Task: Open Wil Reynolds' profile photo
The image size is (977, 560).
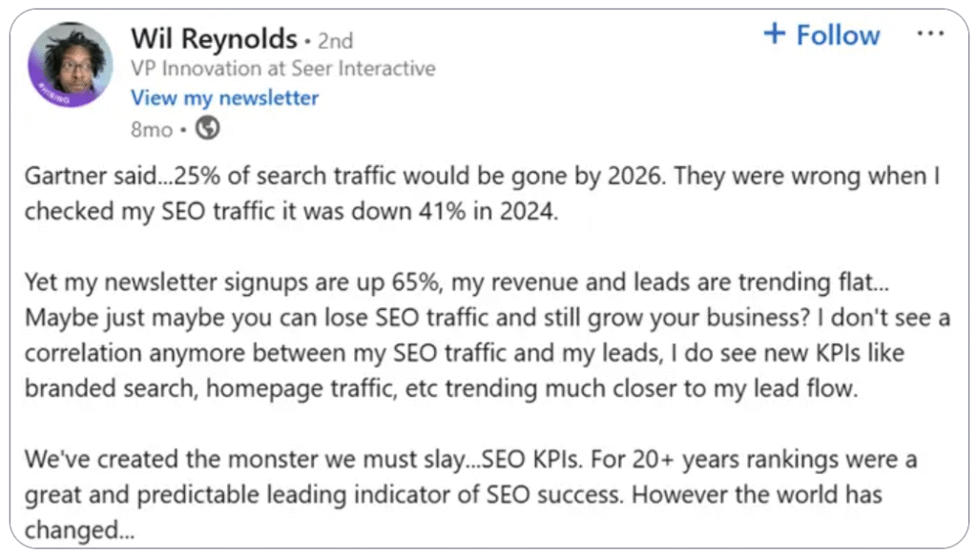Action: coord(71,64)
